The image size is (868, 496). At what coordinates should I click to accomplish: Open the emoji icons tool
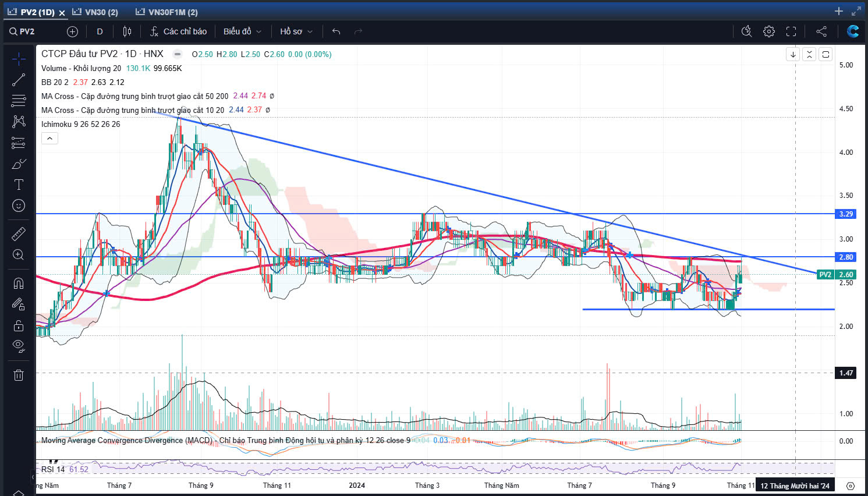click(19, 206)
